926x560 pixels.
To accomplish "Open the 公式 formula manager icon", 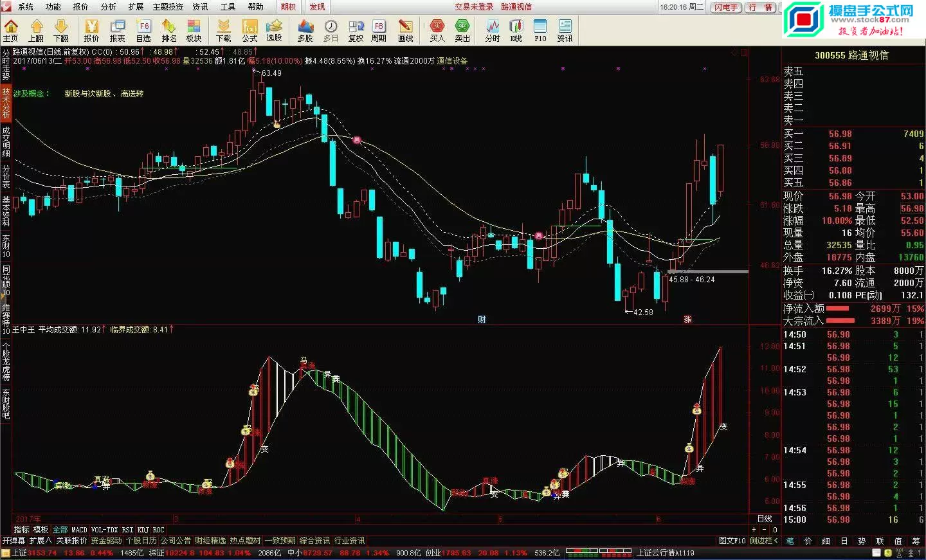I will tap(250, 30).
